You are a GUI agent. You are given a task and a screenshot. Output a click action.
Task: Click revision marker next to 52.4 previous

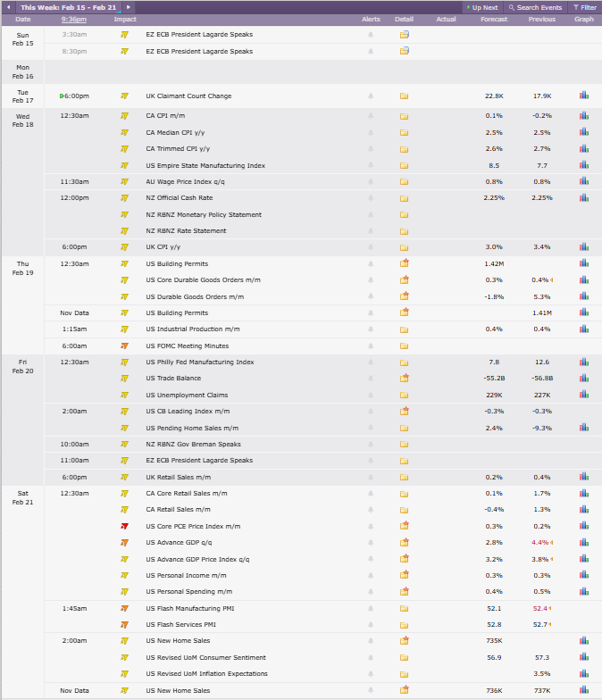[x=550, y=609]
